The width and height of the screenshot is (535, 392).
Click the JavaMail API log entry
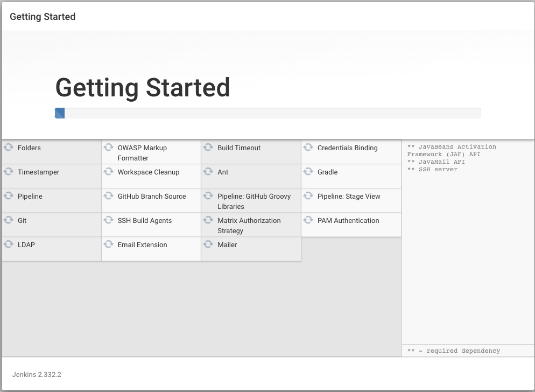[x=436, y=162]
